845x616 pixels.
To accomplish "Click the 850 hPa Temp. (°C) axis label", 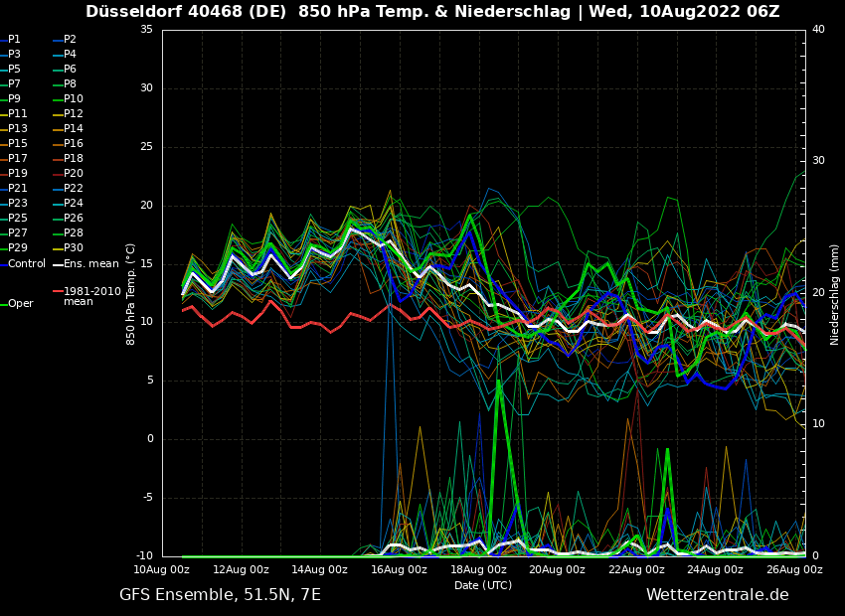I will click(x=131, y=294).
